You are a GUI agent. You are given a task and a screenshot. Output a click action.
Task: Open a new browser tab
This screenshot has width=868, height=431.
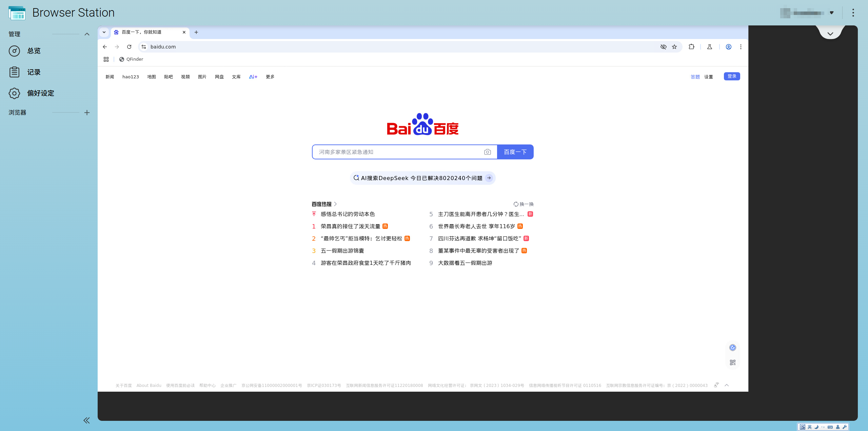click(x=196, y=32)
